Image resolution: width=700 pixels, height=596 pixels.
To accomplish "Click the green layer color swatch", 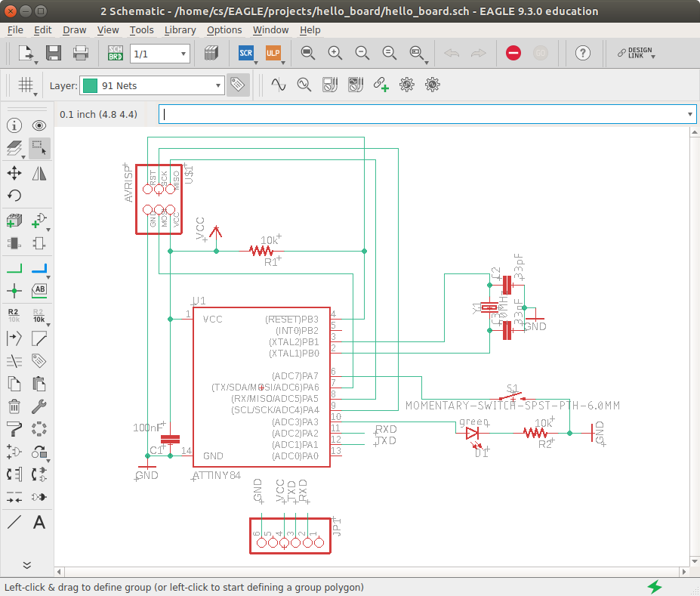I will pos(90,85).
